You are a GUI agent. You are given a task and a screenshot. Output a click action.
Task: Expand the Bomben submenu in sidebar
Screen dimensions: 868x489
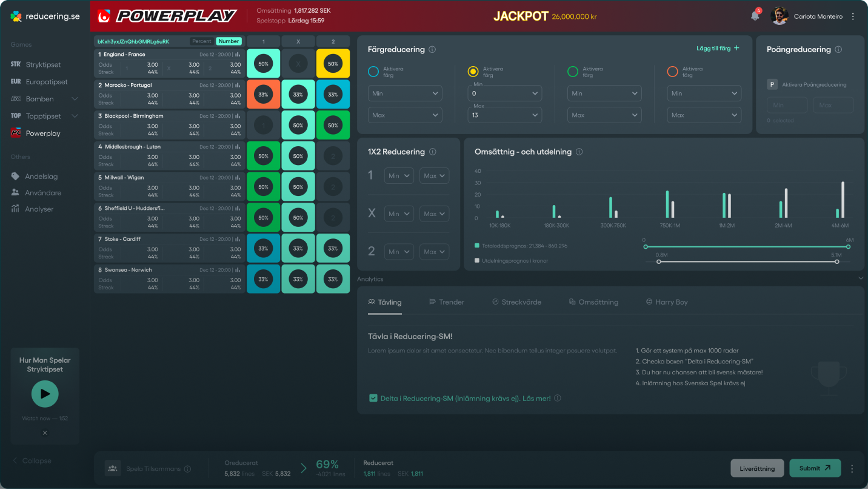point(75,99)
